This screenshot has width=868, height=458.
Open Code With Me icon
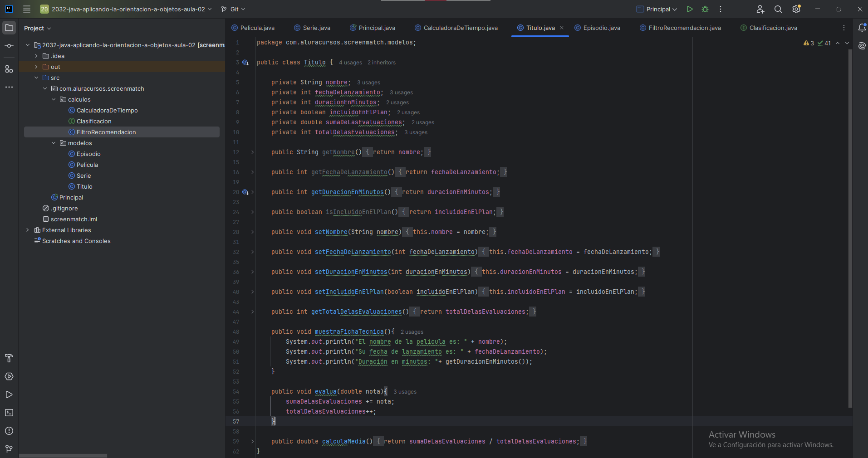(x=760, y=9)
